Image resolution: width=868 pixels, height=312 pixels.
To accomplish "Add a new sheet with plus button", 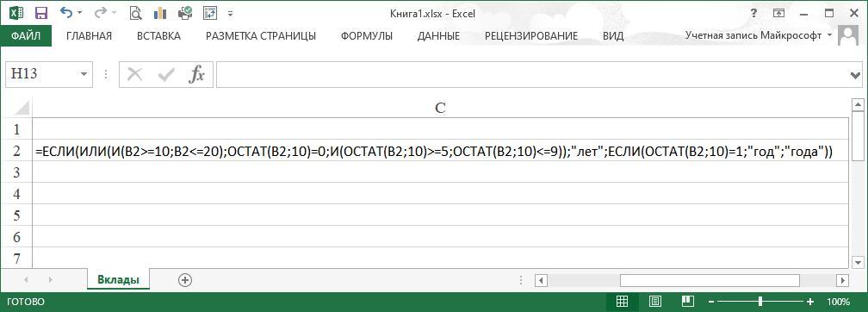I will pos(185,280).
